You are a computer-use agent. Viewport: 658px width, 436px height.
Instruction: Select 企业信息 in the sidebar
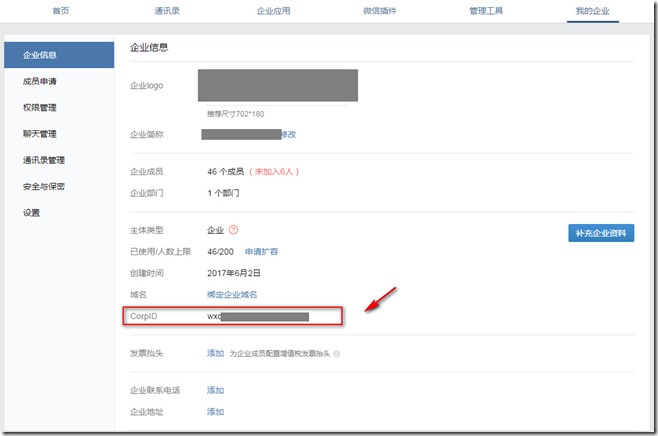click(x=59, y=55)
